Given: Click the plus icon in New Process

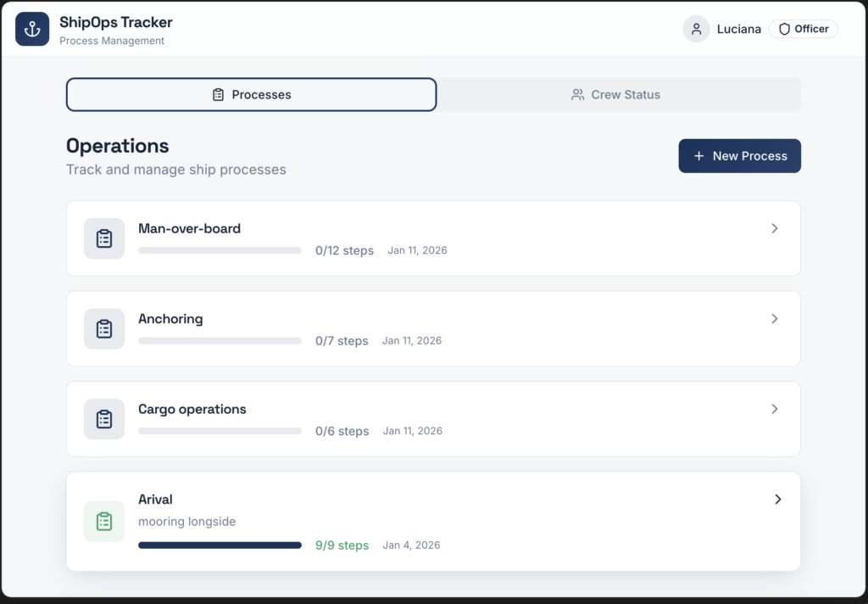Looking at the screenshot, I should [699, 156].
